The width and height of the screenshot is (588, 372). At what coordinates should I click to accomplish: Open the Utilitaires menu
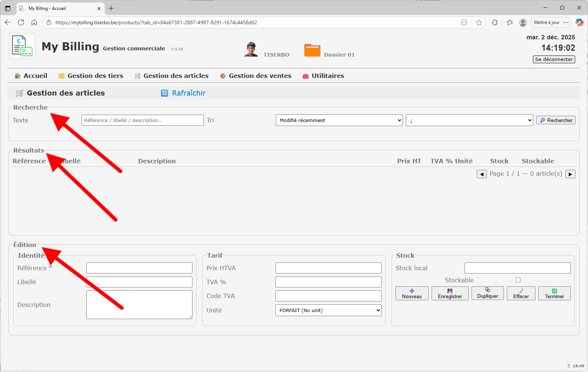coord(323,76)
